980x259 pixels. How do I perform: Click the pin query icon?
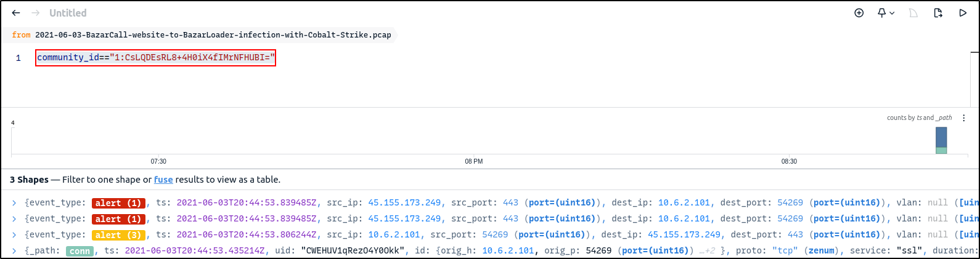click(881, 13)
